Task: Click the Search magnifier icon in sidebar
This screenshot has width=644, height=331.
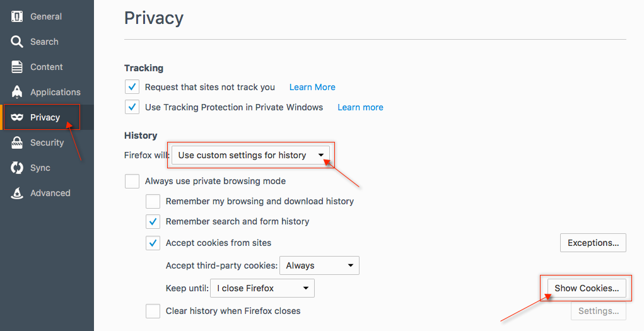Action: click(17, 42)
